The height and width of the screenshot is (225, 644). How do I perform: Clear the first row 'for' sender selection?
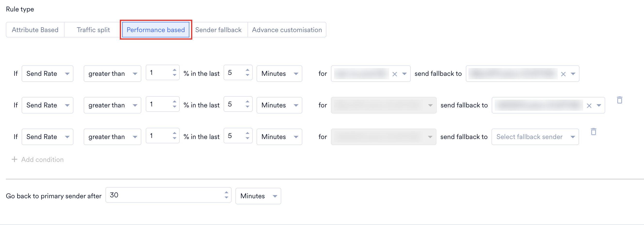coord(395,74)
